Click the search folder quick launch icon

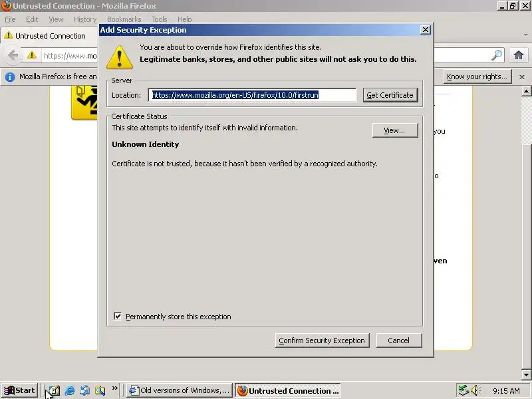coord(100,390)
